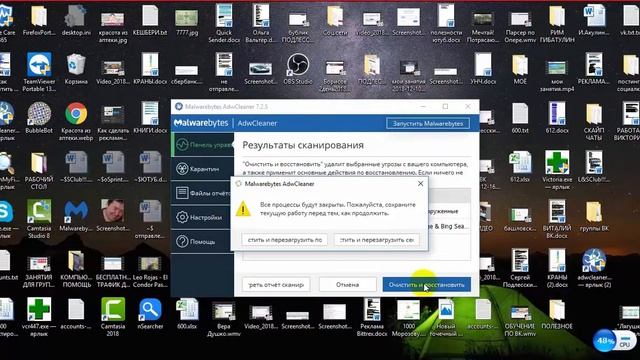Viewport: 640px width, 360px height.
Task: Select the Корзина recycle bin icon
Action: pos(76,69)
